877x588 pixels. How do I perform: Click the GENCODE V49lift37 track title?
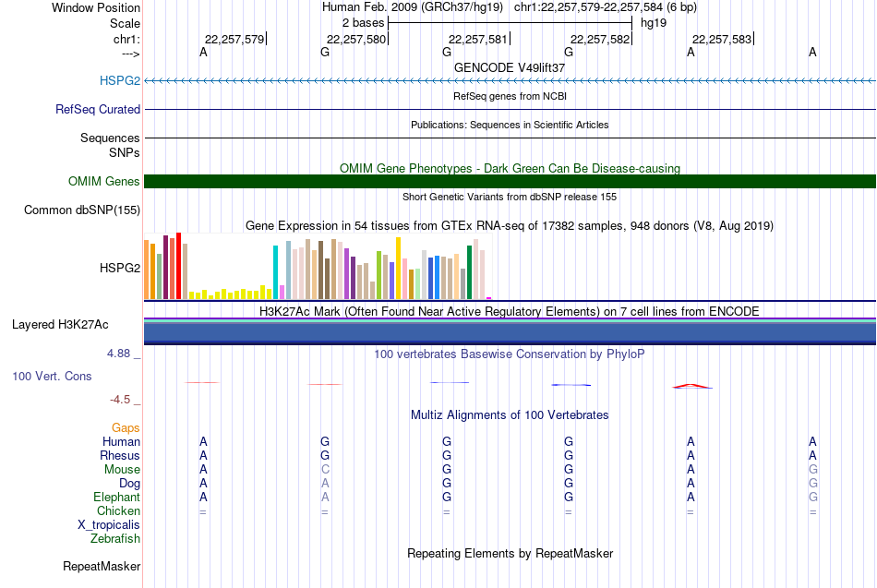tap(510, 67)
